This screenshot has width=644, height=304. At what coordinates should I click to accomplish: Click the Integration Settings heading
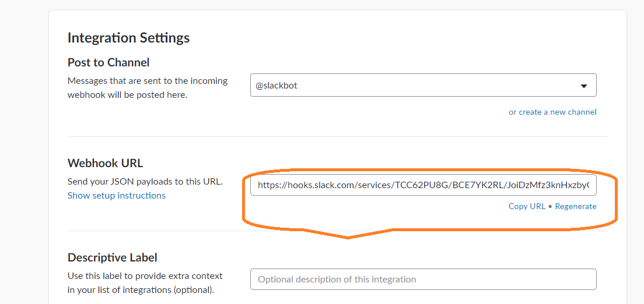click(128, 38)
